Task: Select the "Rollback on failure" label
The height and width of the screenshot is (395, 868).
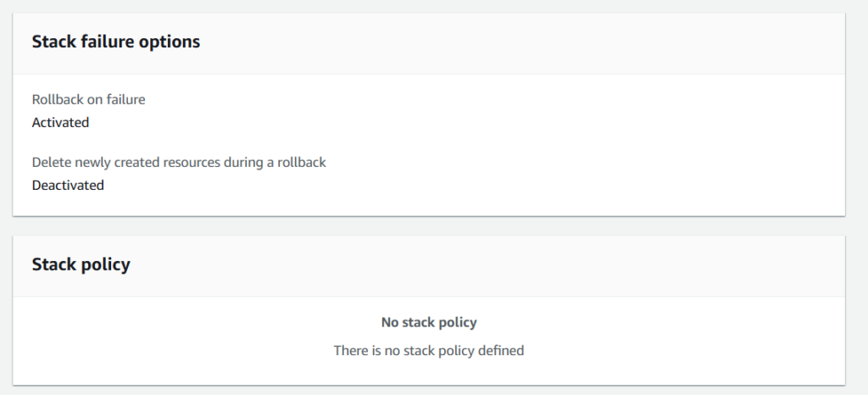Action: (88, 99)
